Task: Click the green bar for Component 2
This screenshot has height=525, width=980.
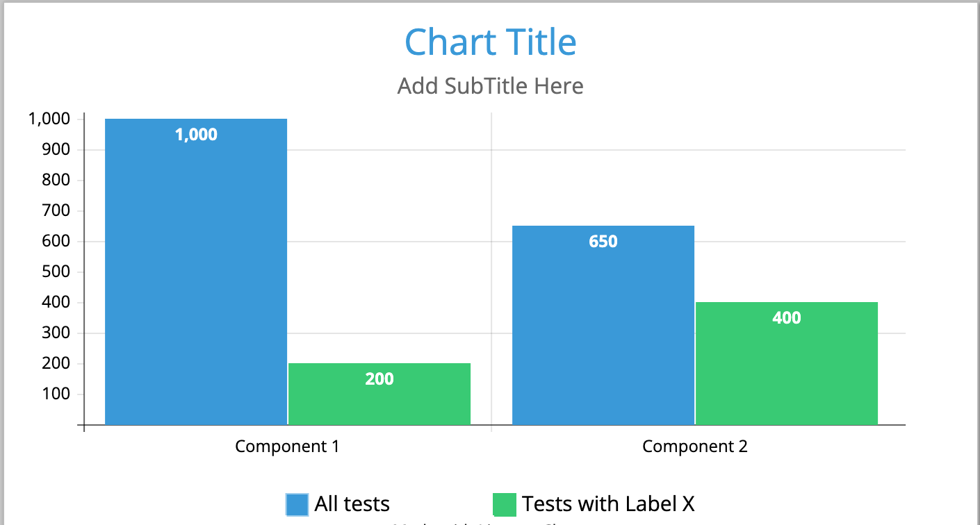Action: coord(787,363)
